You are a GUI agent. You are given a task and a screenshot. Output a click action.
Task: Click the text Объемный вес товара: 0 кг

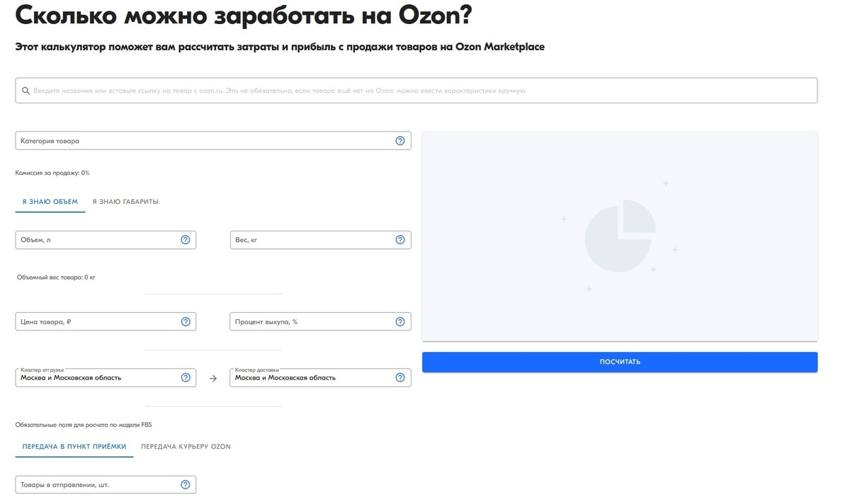pyautogui.click(x=56, y=277)
